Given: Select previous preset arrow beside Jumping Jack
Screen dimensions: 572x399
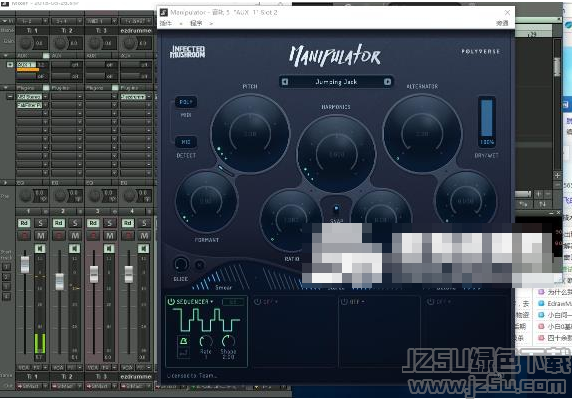Looking at the screenshot, I should [285, 82].
